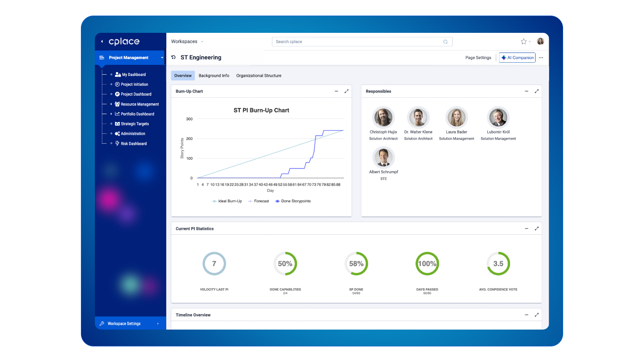The image size is (644, 362).
Task: Select the Overview tab
Action: click(x=183, y=76)
